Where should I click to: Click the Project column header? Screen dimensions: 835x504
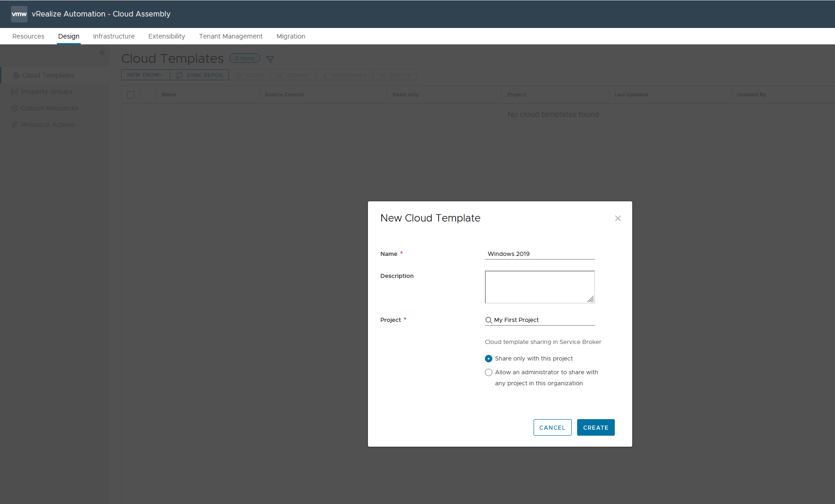tap(517, 94)
